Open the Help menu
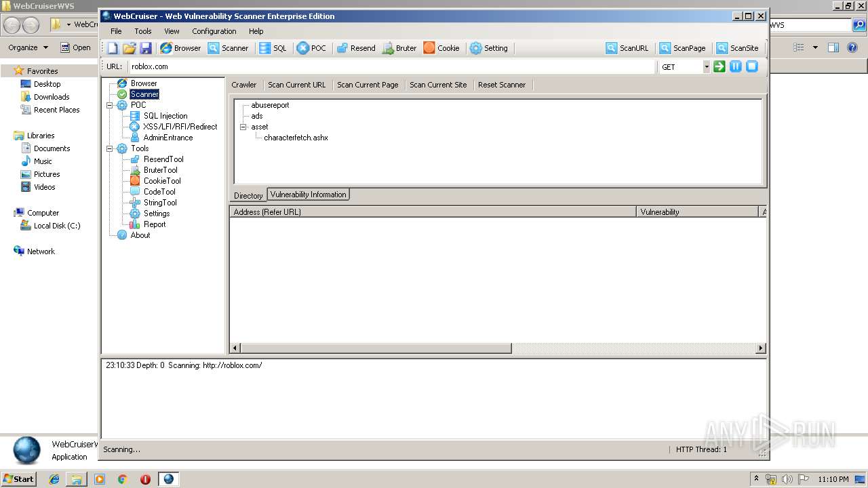The width and height of the screenshot is (868, 488). (256, 31)
